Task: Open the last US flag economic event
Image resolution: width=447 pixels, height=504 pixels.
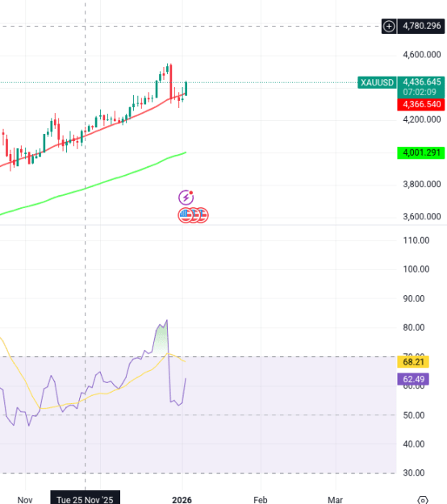Action: click(x=203, y=215)
